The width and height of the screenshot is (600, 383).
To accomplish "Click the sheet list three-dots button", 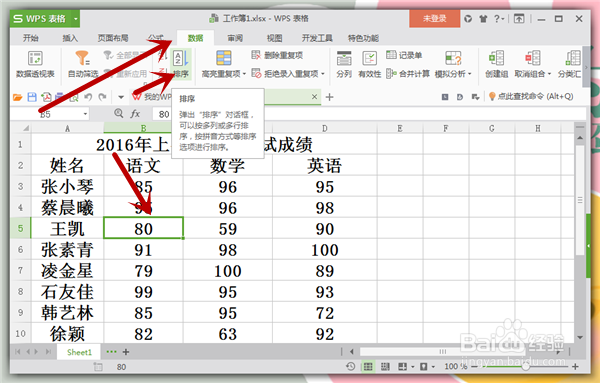I will (x=111, y=352).
